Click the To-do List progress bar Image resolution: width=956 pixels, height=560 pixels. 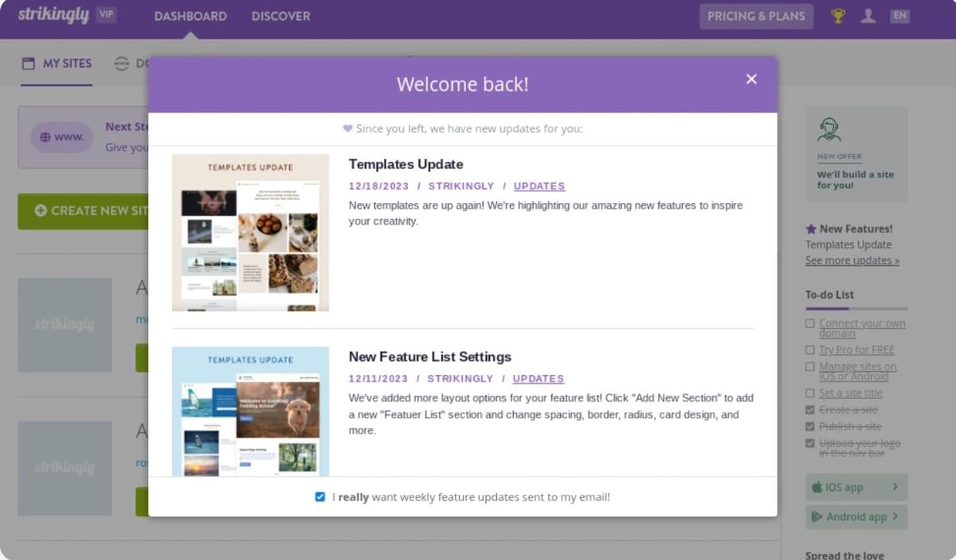point(856,308)
